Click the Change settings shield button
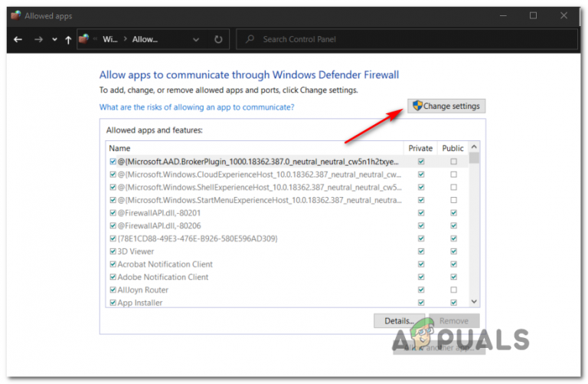Viewport: 588px width, 384px height. point(446,106)
